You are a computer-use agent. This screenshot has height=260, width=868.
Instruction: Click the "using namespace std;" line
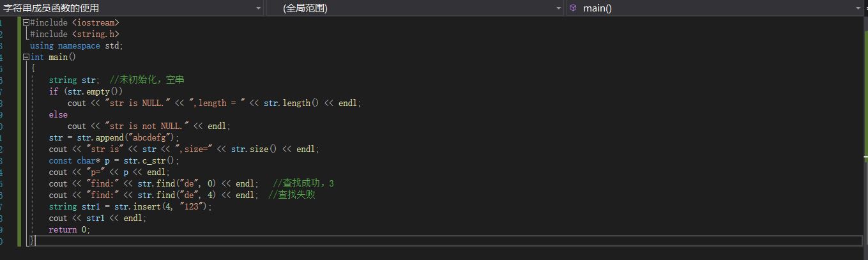[x=77, y=45]
